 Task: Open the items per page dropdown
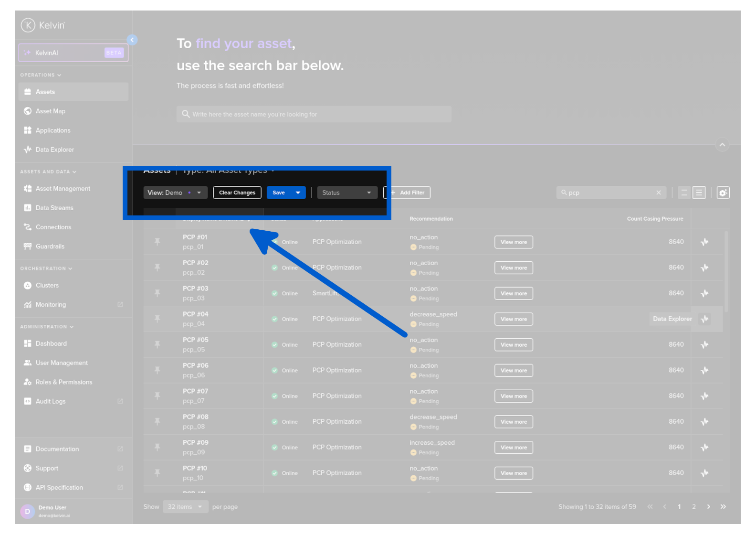[x=185, y=507]
